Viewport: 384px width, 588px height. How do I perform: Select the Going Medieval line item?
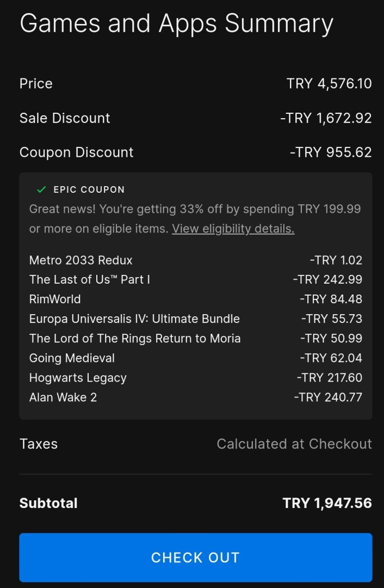[72, 358]
